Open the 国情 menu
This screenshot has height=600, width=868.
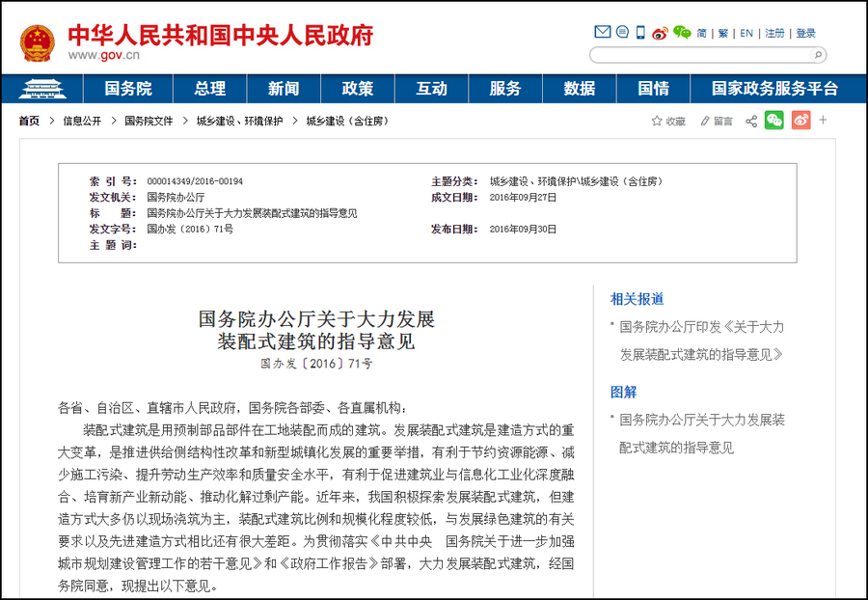[x=653, y=89]
